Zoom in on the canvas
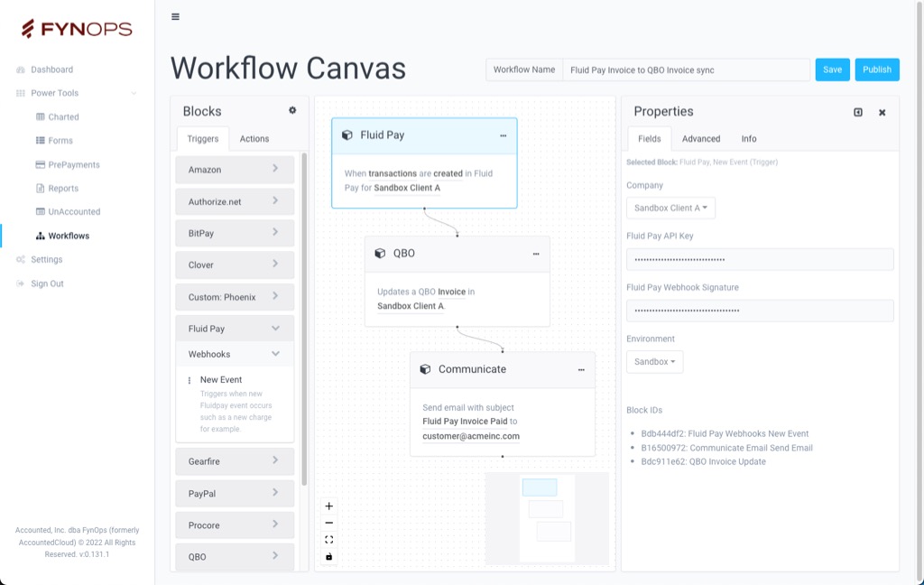 tap(328, 506)
